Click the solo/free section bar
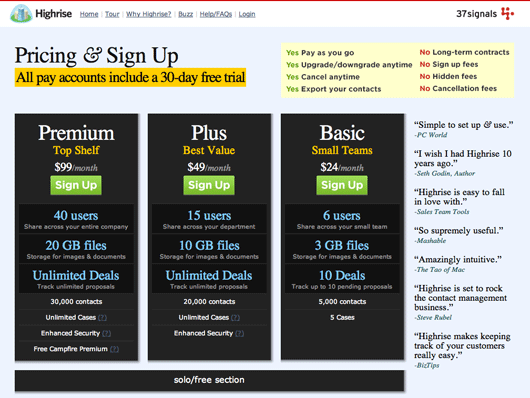Viewport: 530px width, 398px height. click(x=209, y=380)
